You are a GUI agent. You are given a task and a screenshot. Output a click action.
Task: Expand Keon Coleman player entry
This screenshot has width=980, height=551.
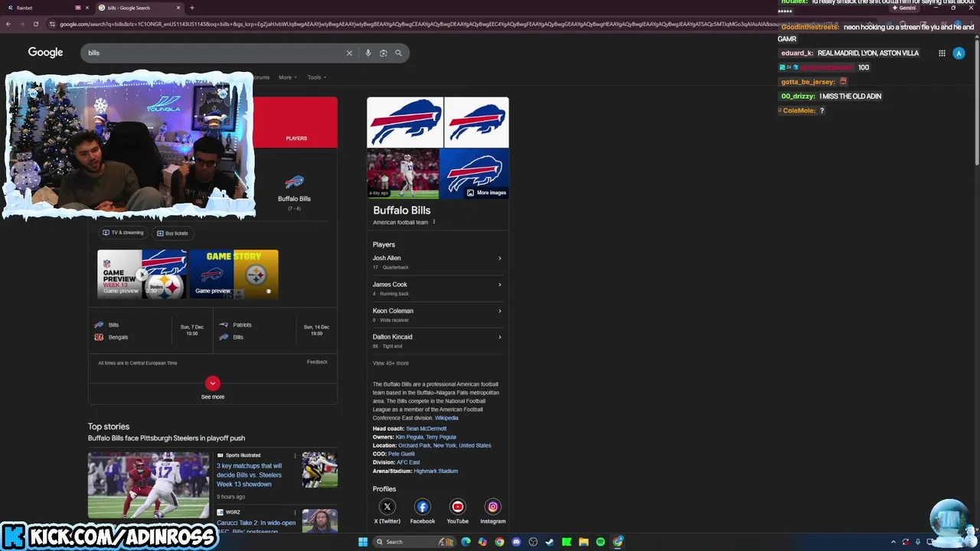point(436,315)
